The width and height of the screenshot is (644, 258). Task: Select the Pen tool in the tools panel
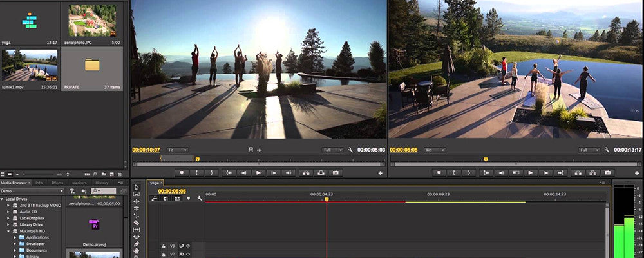(x=136, y=244)
